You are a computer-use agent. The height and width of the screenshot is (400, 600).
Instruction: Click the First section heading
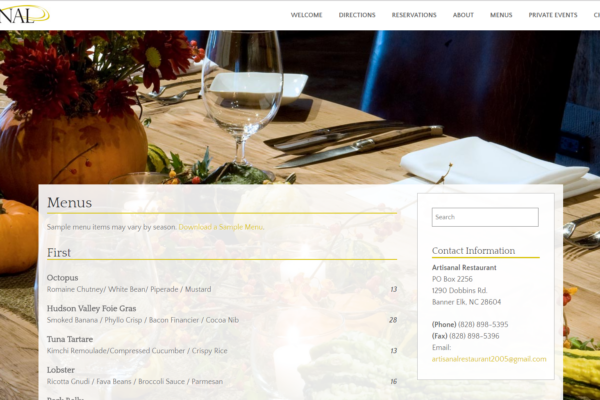click(59, 253)
